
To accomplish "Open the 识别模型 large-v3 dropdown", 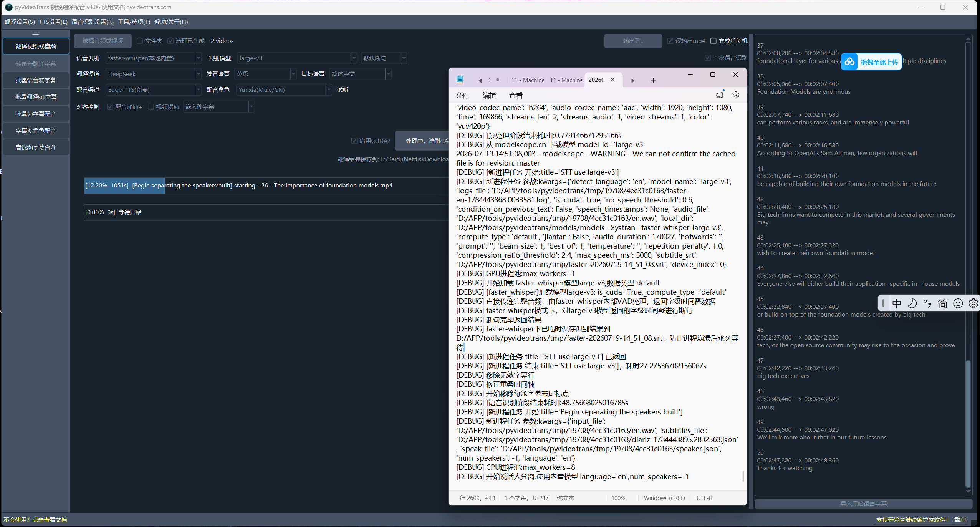I will (x=297, y=58).
